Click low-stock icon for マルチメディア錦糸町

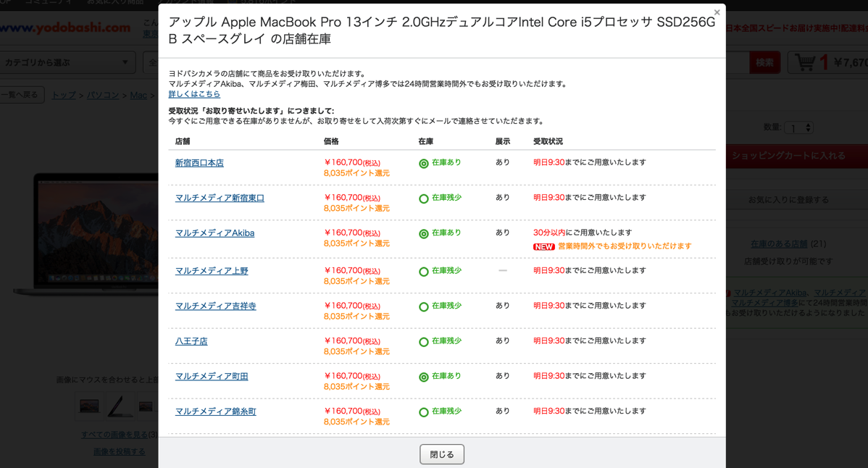point(423,412)
